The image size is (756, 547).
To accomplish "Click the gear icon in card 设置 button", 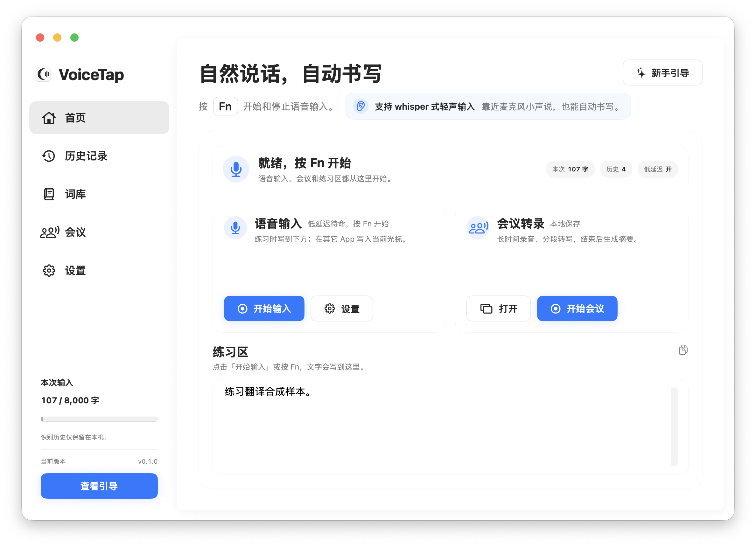I will 329,308.
